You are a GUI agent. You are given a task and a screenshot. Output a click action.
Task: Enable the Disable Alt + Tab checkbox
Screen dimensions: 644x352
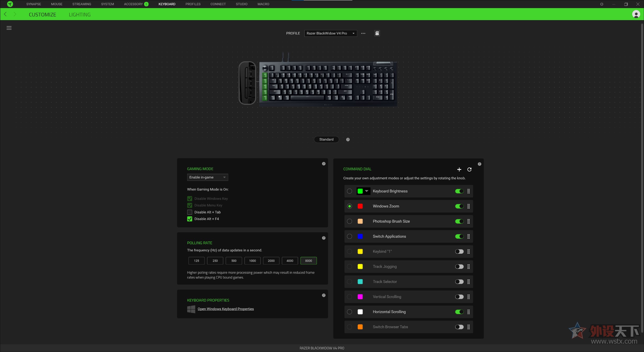190,212
